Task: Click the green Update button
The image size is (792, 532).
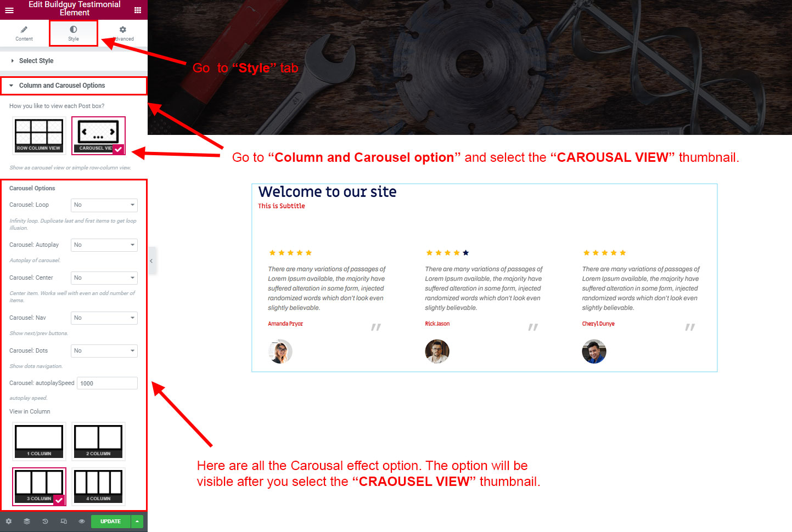Action: point(110,522)
